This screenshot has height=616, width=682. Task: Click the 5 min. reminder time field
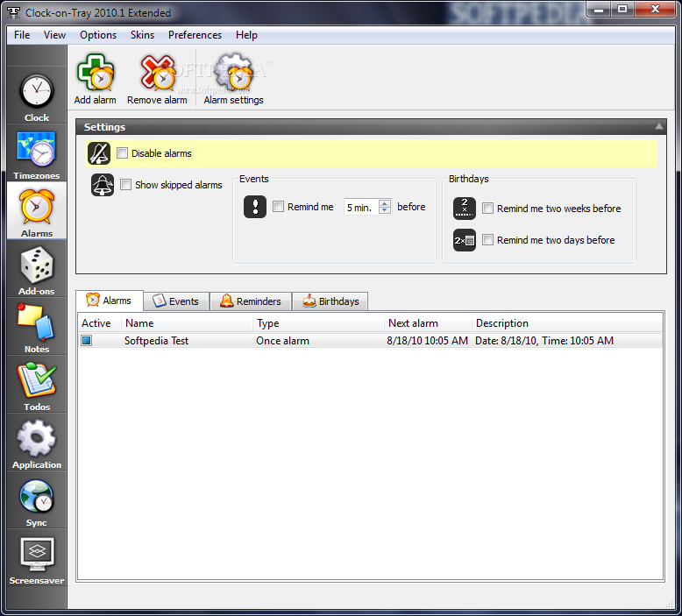coord(361,207)
